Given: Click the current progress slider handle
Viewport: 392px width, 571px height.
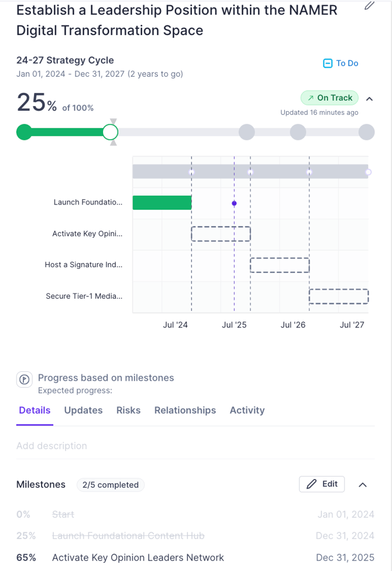Looking at the screenshot, I should (x=110, y=132).
